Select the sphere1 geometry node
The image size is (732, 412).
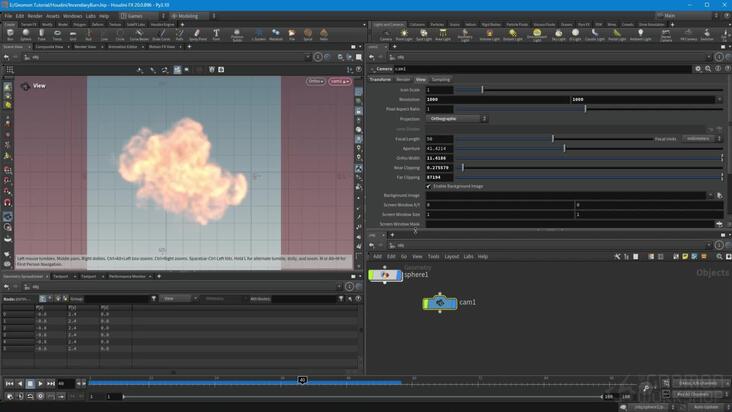(385, 275)
